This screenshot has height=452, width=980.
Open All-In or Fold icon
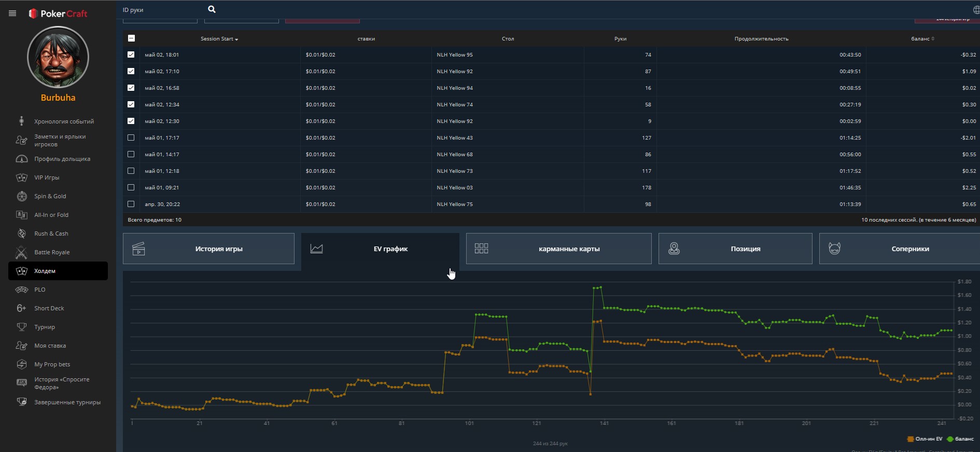21,215
